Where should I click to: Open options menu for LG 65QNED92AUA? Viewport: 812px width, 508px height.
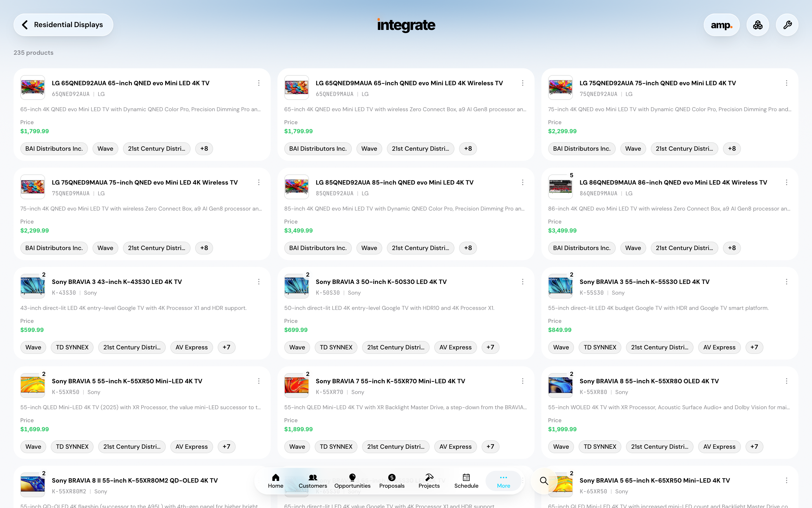pos(259,83)
